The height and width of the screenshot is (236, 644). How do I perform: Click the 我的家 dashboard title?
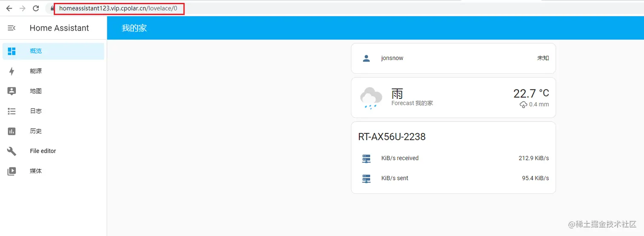point(134,28)
